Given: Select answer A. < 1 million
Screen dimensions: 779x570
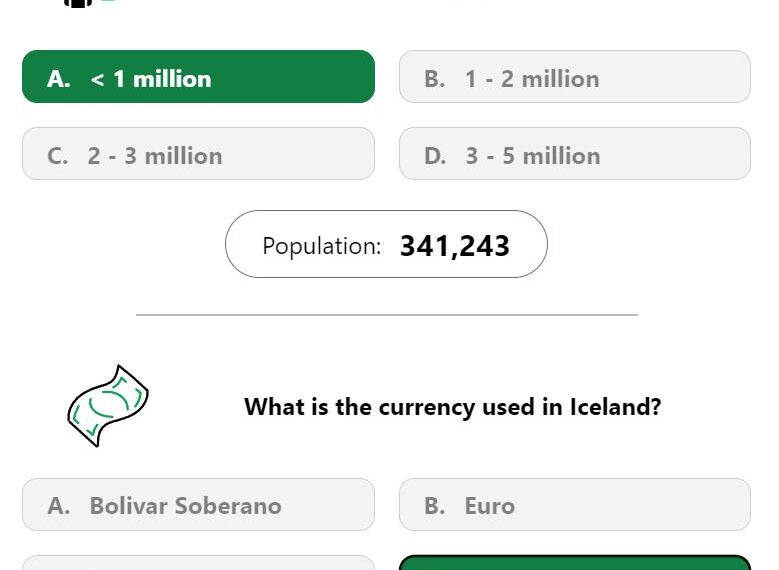Looking at the screenshot, I should click(198, 77).
